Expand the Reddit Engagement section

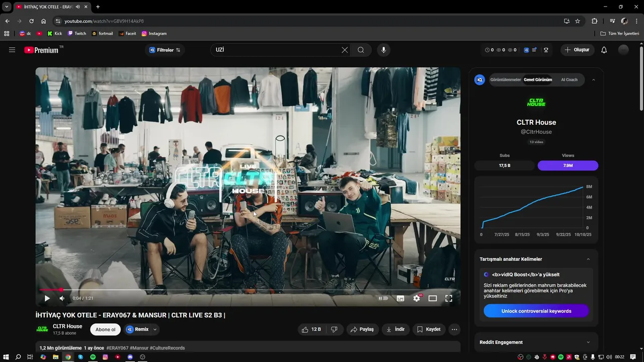(x=589, y=342)
